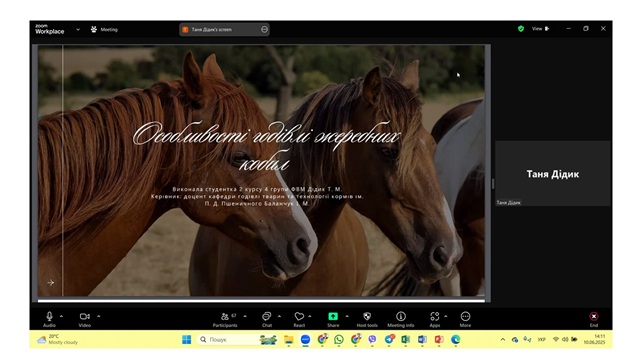
Task: Click the Zoom Workplace logo
Action: (49, 29)
